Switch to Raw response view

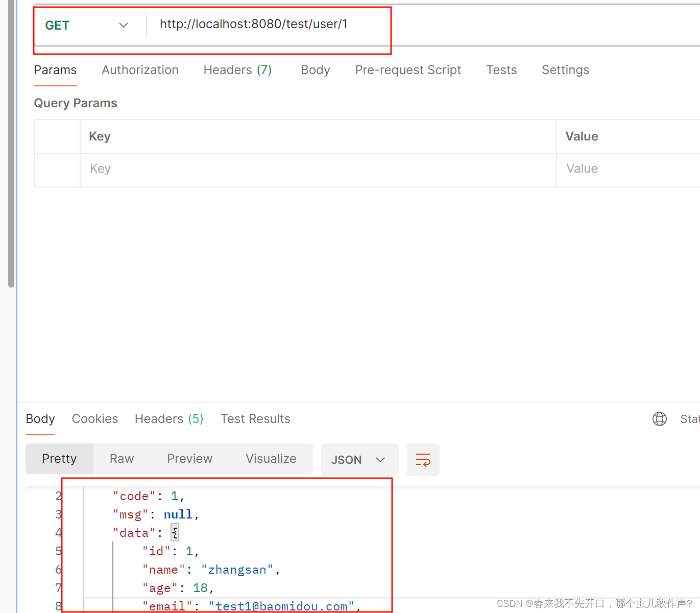[x=121, y=458]
